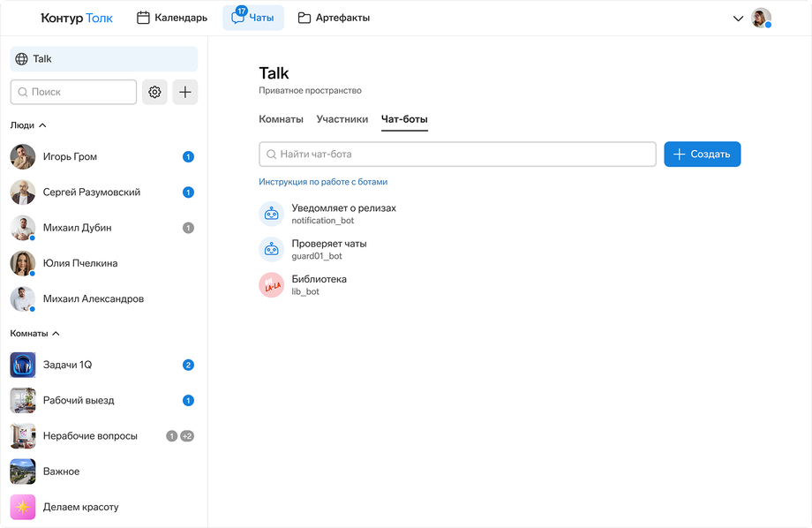
Task: Click grey unread badge for Михаил Дубин
Action: (x=188, y=228)
